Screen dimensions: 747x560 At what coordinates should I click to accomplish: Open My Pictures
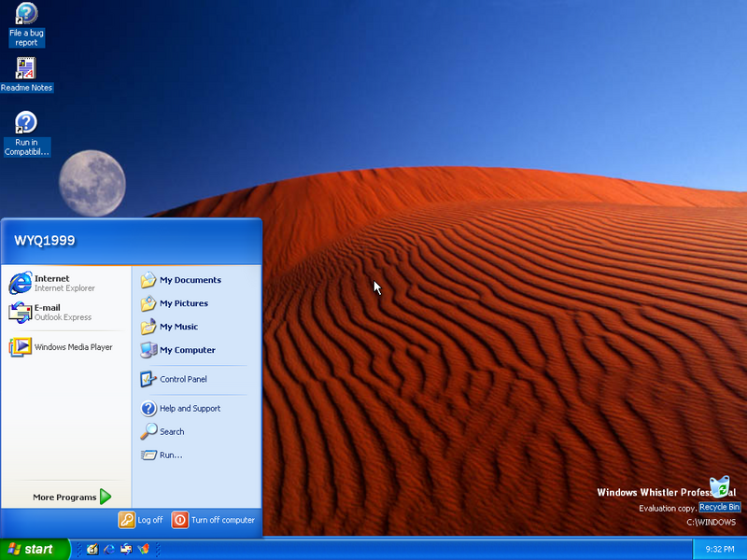pyautogui.click(x=183, y=303)
